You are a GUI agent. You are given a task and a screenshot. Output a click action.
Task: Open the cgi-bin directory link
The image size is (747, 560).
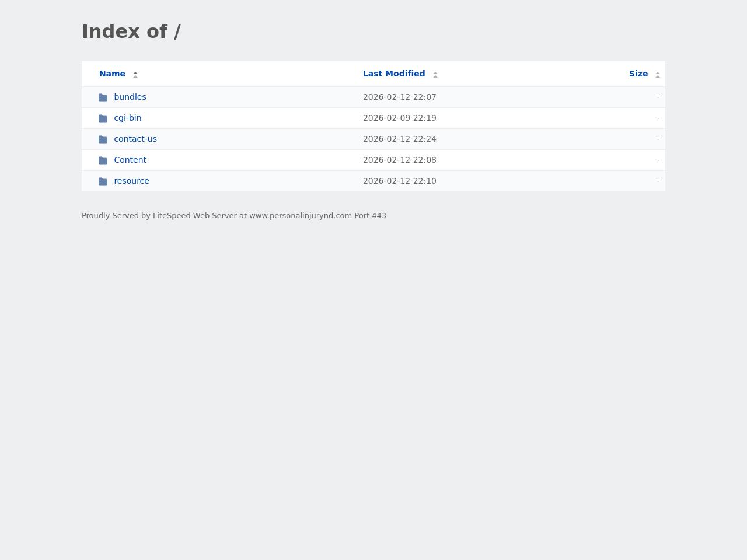(127, 118)
